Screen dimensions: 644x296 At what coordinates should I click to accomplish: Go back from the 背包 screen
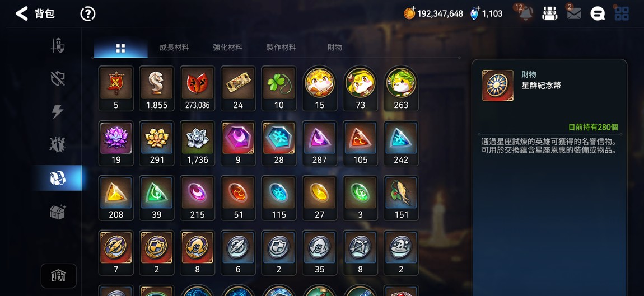tap(22, 13)
